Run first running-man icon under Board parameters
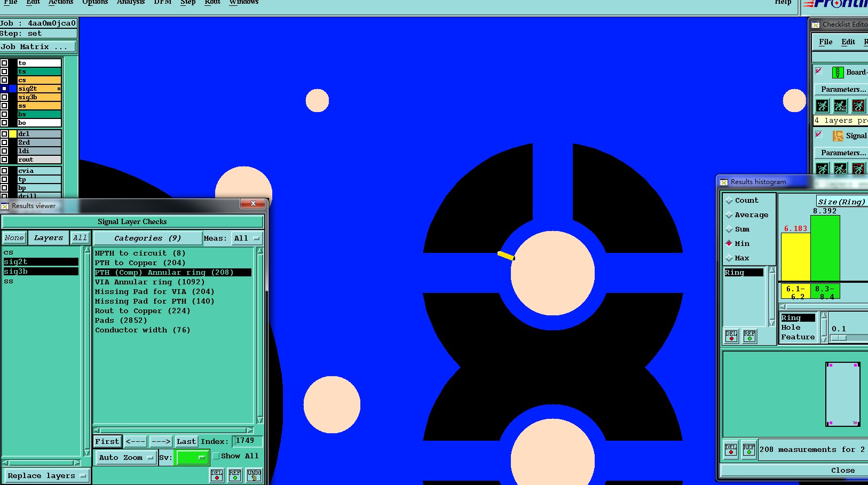This screenshot has height=485, width=868. (823, 106)
